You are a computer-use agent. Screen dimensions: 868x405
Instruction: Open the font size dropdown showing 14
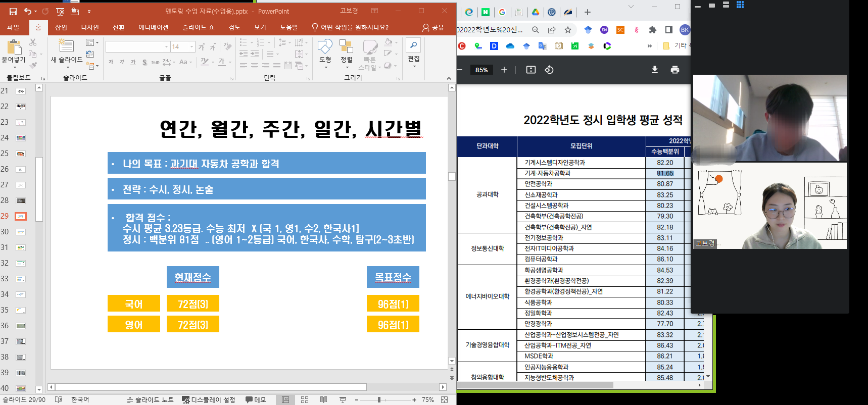click(x=192, y=47)
